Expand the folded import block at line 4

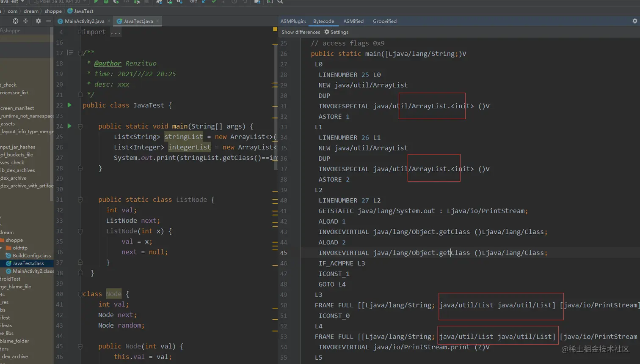(x=80, y=32)
